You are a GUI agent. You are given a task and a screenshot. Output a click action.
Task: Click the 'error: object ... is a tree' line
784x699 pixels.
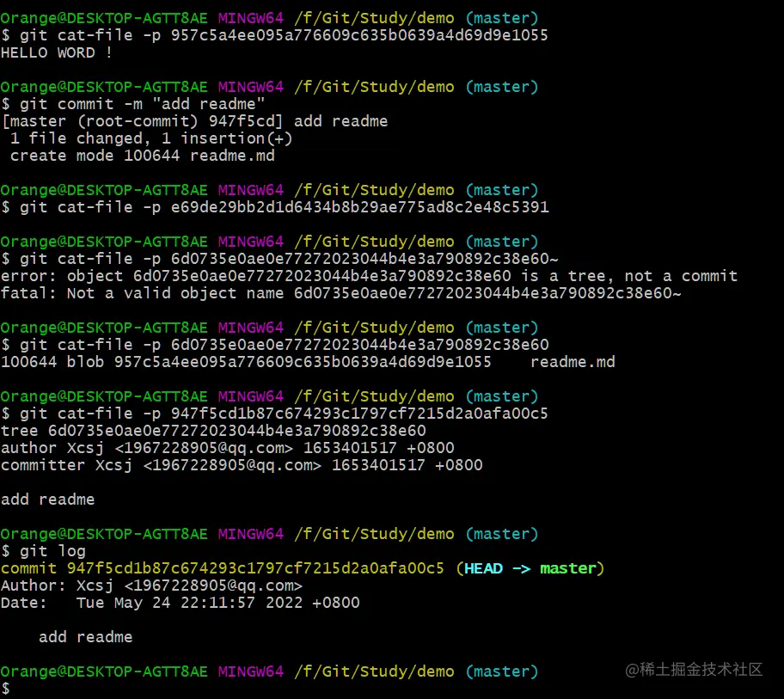(370, 276)
